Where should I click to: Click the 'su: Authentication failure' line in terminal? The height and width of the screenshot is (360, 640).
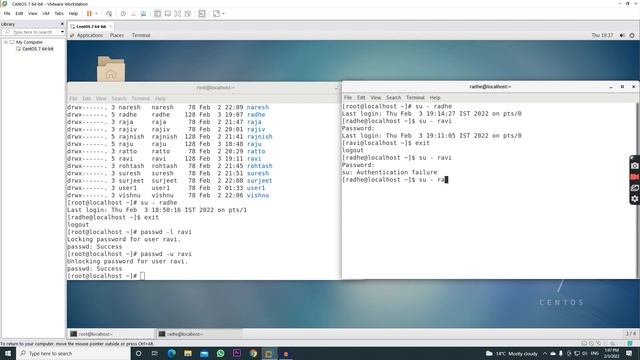click(389, 172)
